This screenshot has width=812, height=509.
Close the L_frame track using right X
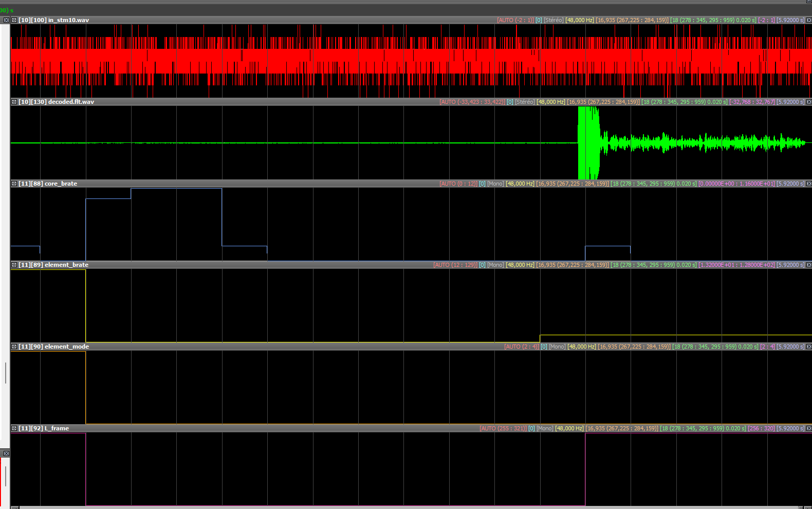pos(808,428)
